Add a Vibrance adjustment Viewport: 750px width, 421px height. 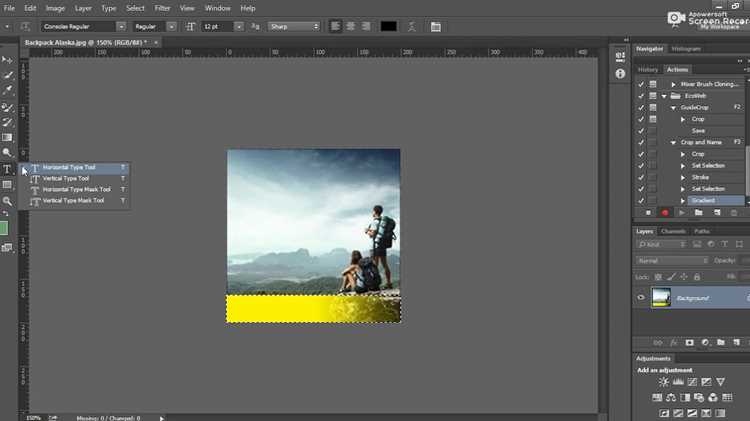tap(720, 382)
